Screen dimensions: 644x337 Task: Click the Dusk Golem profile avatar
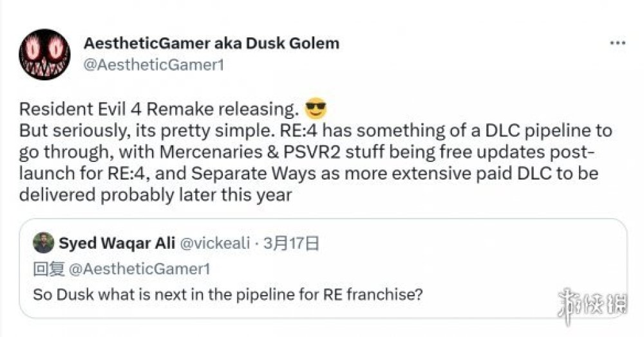(44, 54)
